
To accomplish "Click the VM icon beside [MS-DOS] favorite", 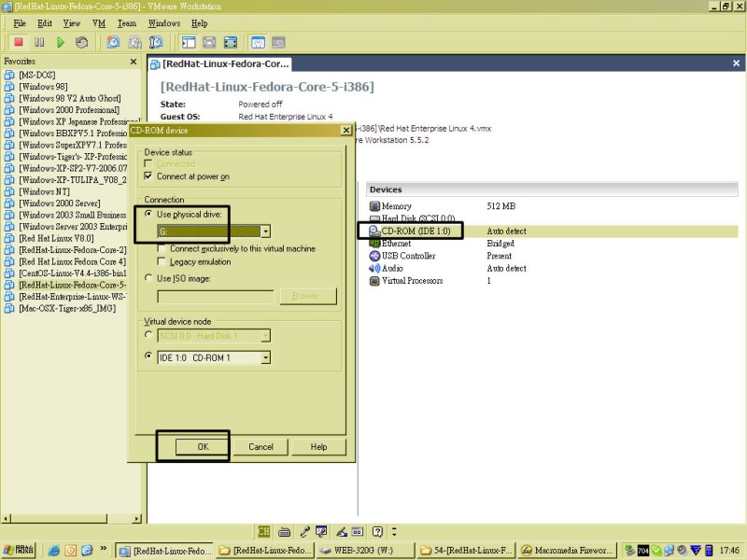I will pyautogui.click(x=9, y=75).
